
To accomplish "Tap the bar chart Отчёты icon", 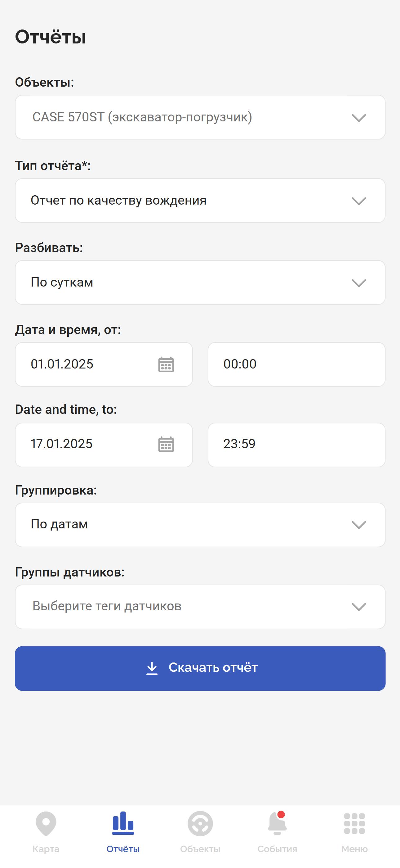I will [x=123, y=823].
